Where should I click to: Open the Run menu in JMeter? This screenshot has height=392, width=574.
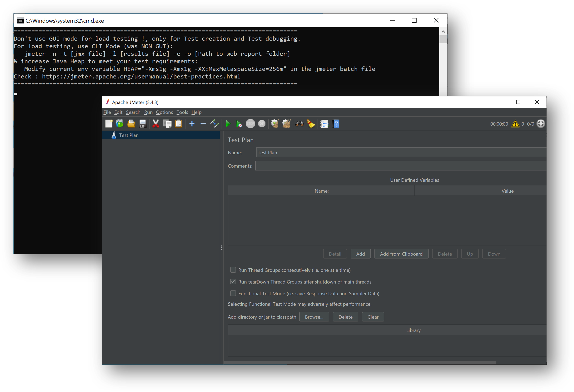(x=148, y=112)
